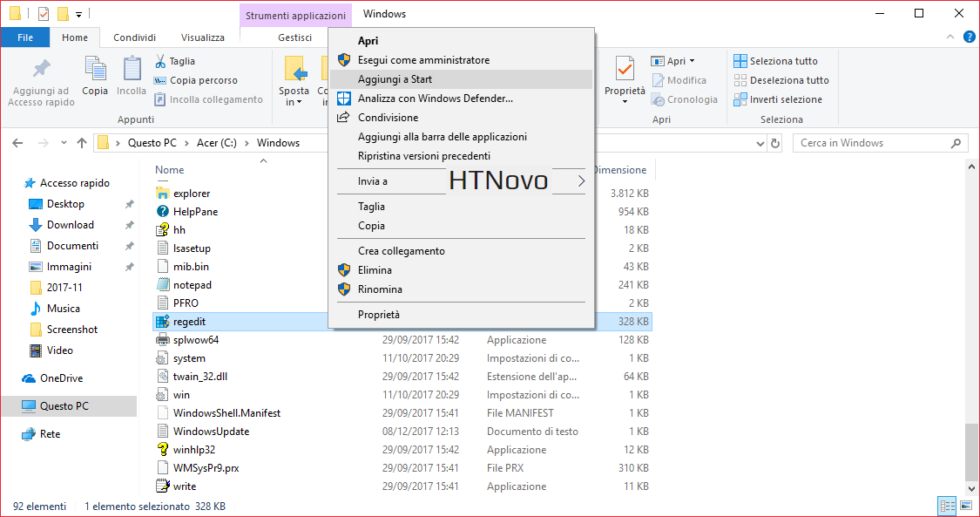The width and height of the screenshot is (980, 517).
Task: Click the Cronologia ribbon button
Action: [x=685, y=99]
